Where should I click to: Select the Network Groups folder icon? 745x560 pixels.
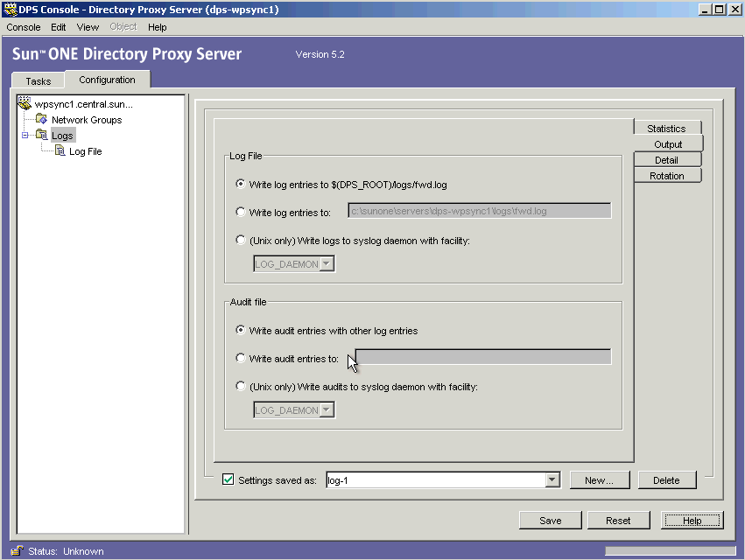click(40, 120)
